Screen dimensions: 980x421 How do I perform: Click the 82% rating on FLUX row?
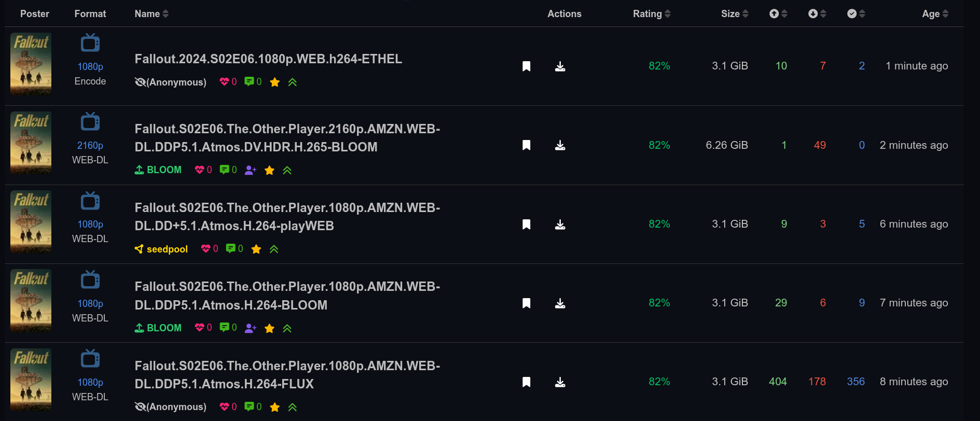[x=659, y=382]
